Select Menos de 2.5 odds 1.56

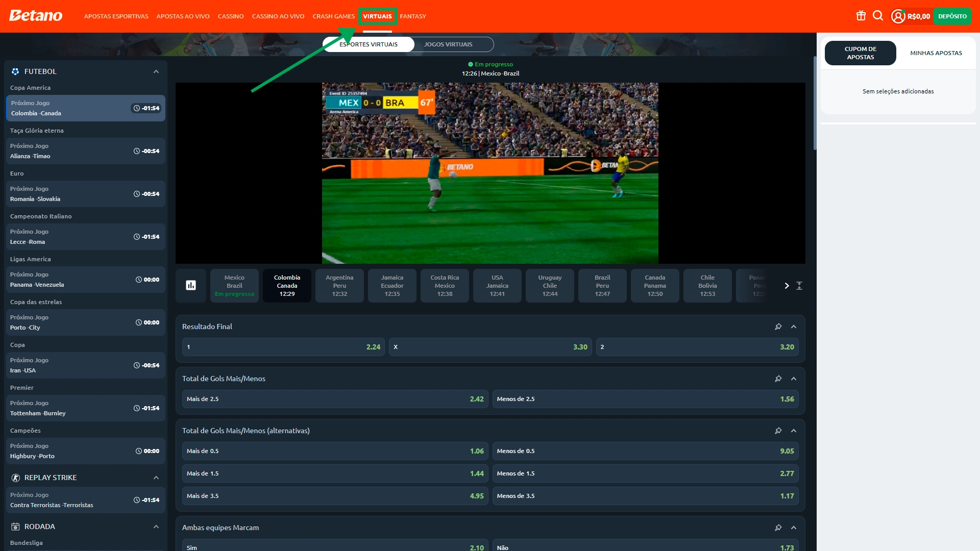coord(646,399)
